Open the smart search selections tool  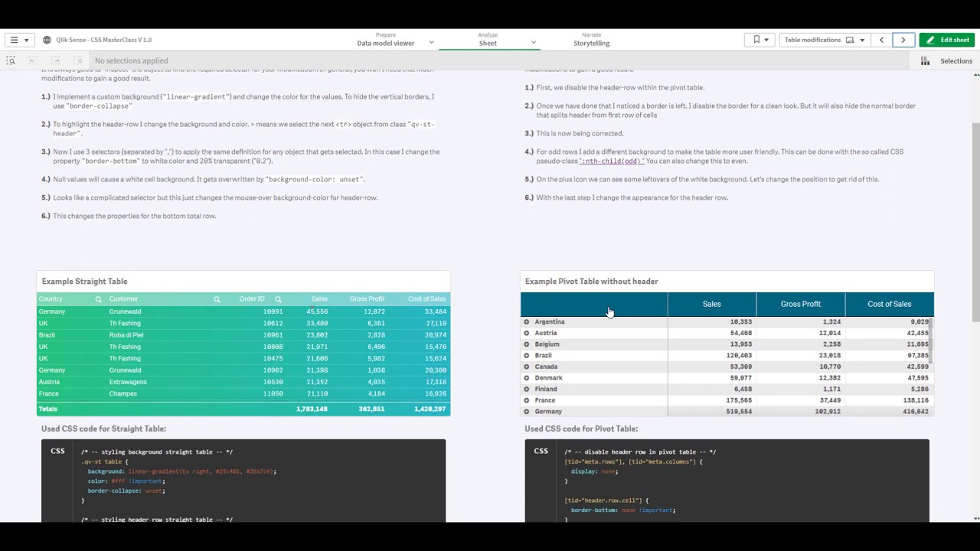click(11, 60)
